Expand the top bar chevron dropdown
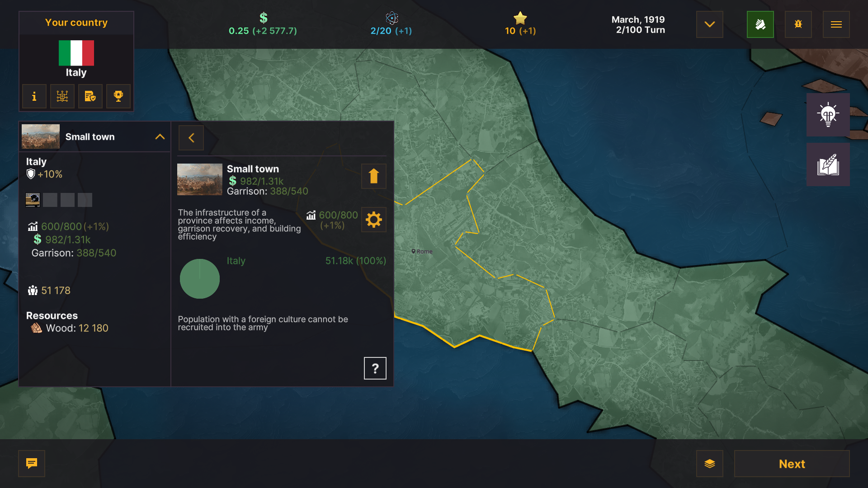Image resolution: width=868 pixels, height=488 pixels. [709, 24]
